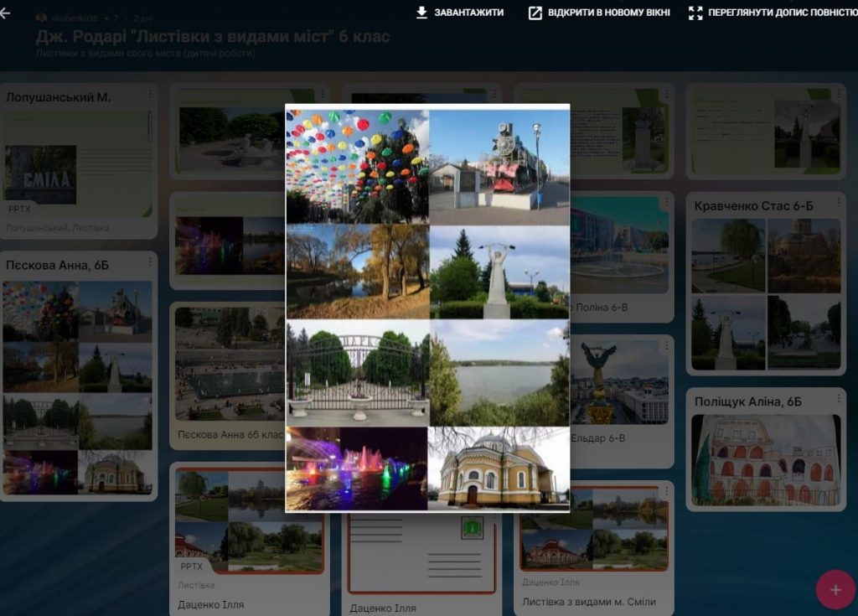This screenshot has width=858, height=616.
Task: Click the open in new window icon
Action: point(535,13)
